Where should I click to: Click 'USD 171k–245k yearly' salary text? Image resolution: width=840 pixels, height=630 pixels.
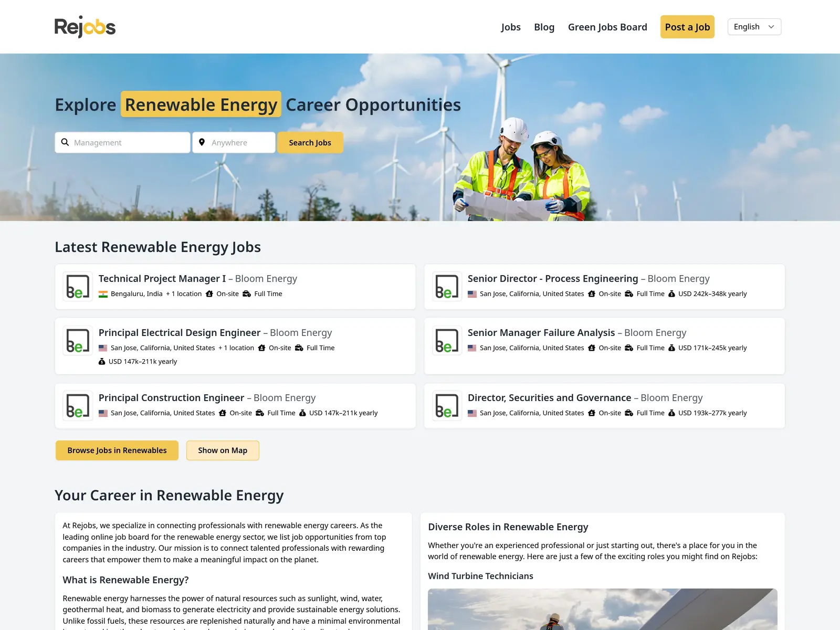(712, 348)
